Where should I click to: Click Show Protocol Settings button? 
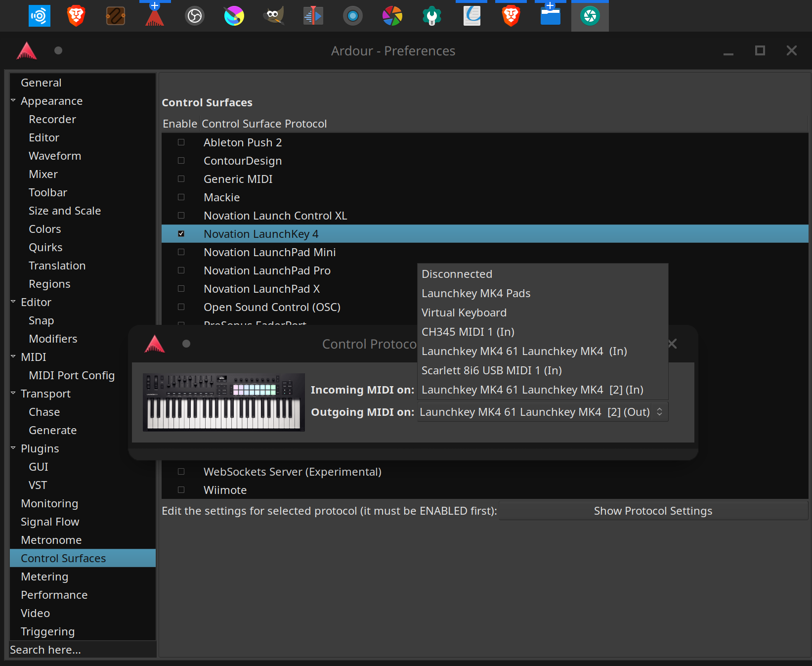[x=652, y=511]
